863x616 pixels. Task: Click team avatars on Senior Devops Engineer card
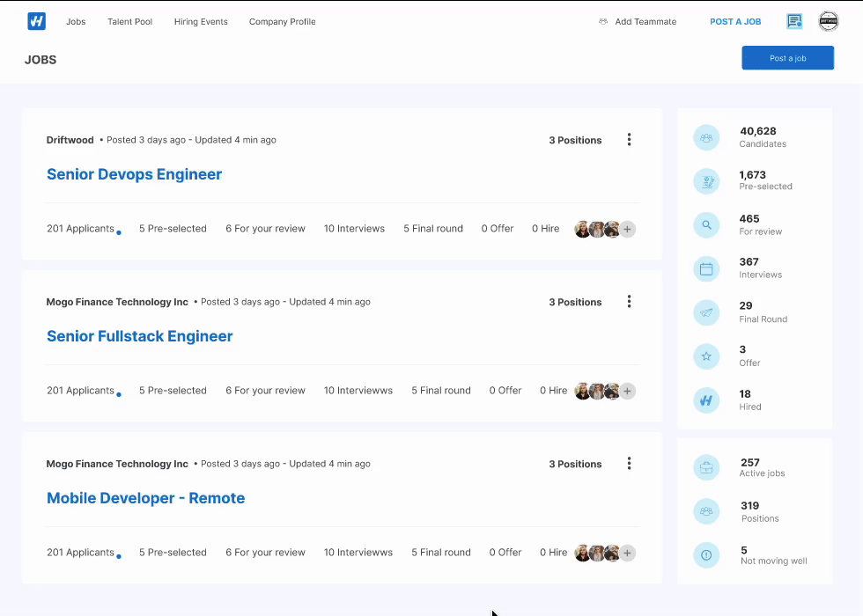click(597, 229)
